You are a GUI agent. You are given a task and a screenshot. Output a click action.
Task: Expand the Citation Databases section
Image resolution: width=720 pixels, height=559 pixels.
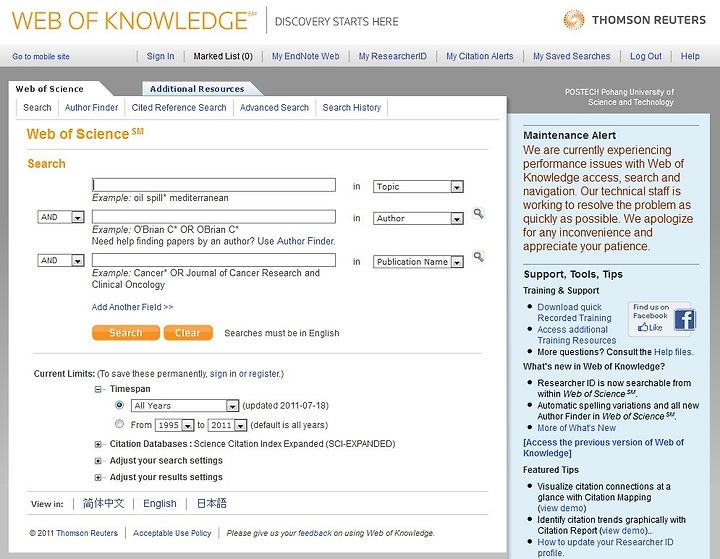pos(98,444)
